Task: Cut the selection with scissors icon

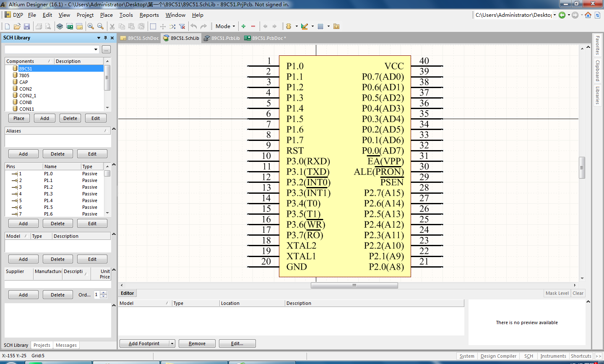Action: pos(112,26)
